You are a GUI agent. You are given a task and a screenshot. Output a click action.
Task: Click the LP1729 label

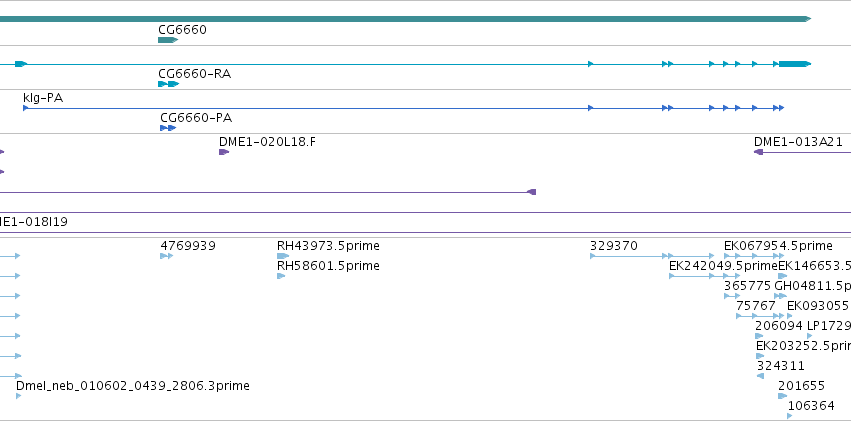pos(829,326)
